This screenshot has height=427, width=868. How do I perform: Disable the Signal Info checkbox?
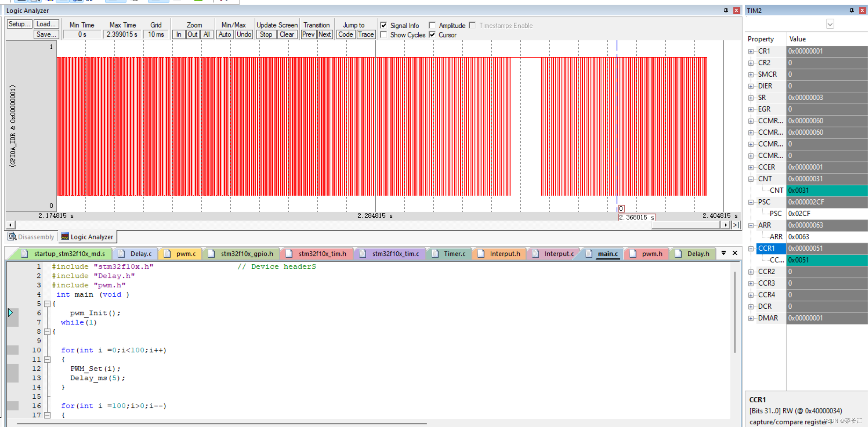[x=384, y=26]
